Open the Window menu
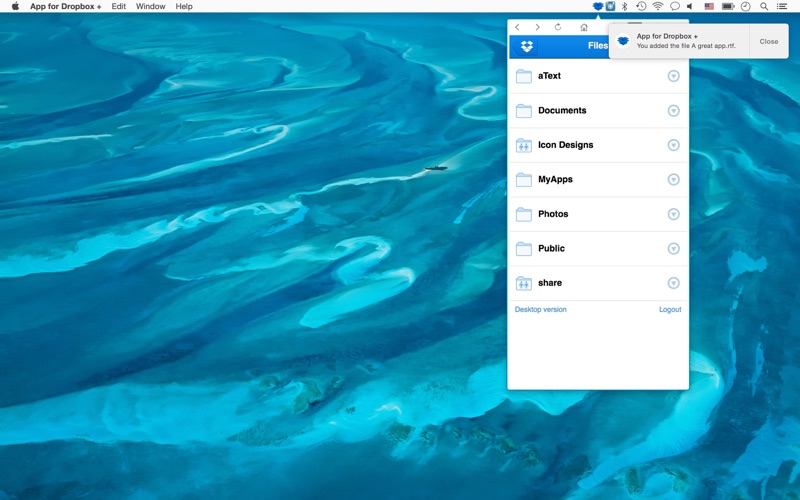This screenshot has height=500, width=800. (x=150, y=7)
